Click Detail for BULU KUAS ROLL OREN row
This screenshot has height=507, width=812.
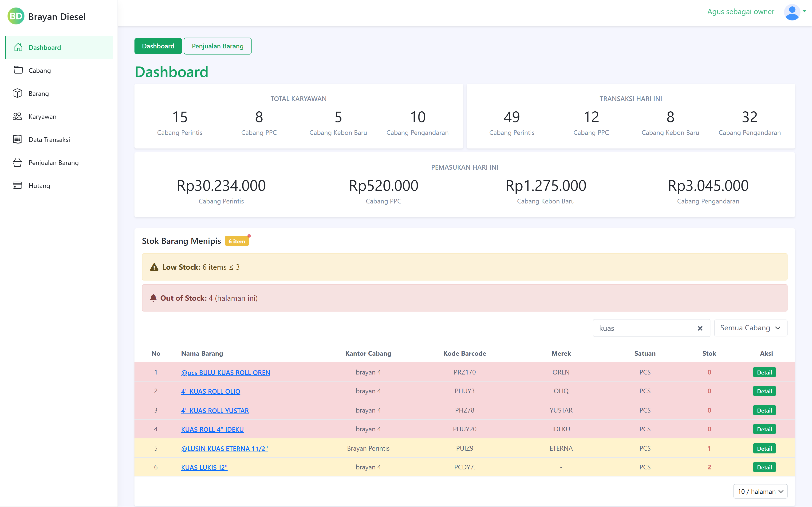tap(764, 372)
